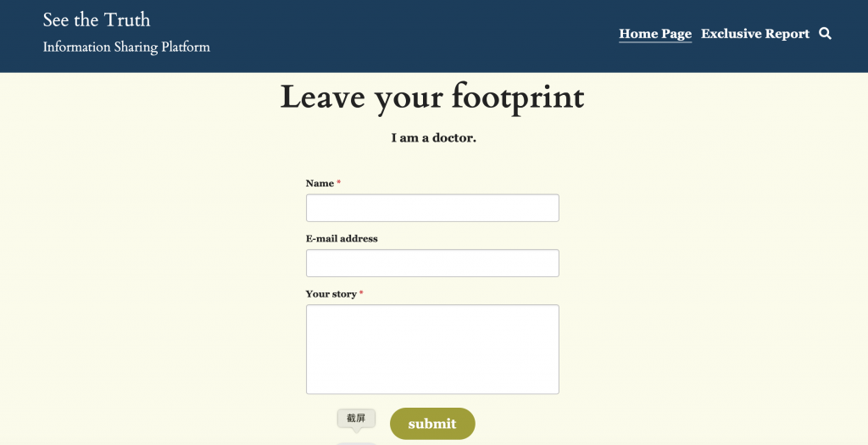Click the E-mail address label
868x445 pixels.
[342, 238]
